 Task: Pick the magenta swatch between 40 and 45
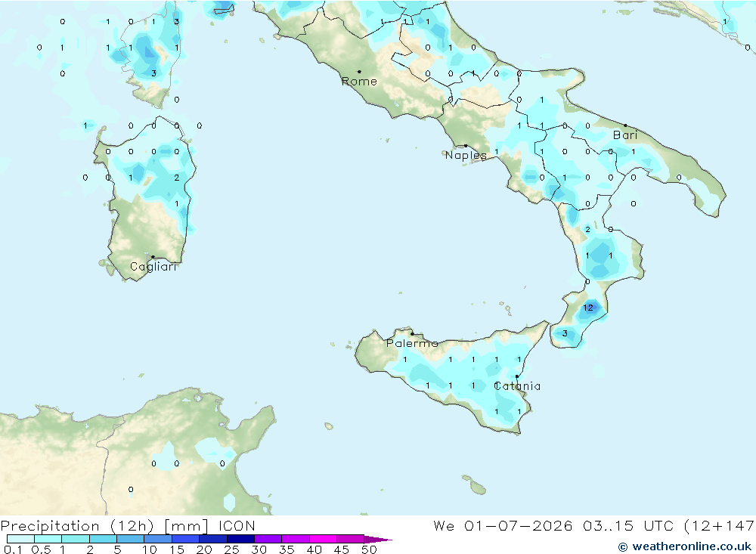[323, 539]
